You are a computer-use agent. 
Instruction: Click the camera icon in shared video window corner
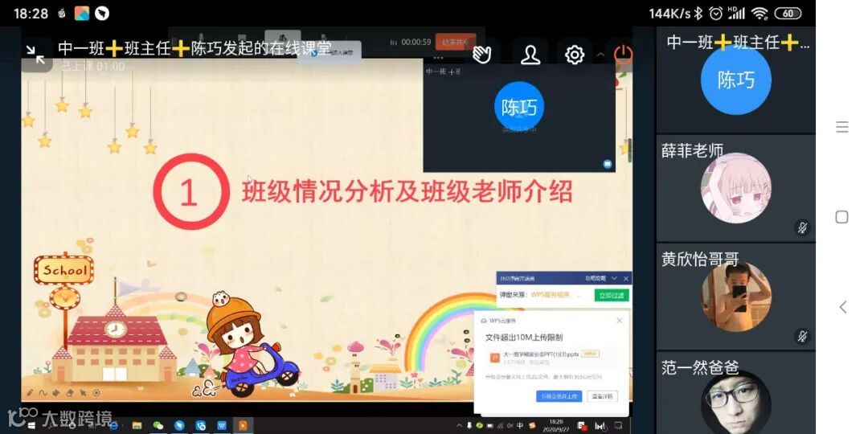pos(608,164)
